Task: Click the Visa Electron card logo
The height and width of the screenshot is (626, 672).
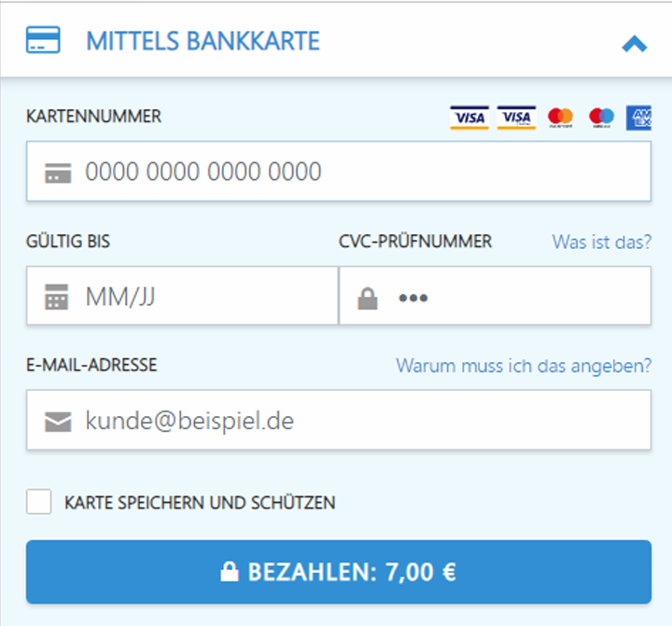Action: click(x=516, y=117)
